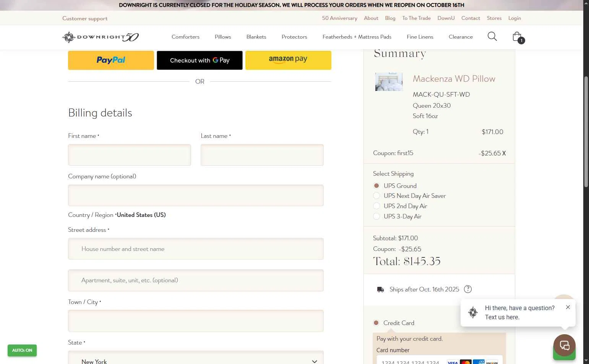The image size is (589, 364).
Task: Select UPS Next Day Air Saver
Action: point(376,196)
